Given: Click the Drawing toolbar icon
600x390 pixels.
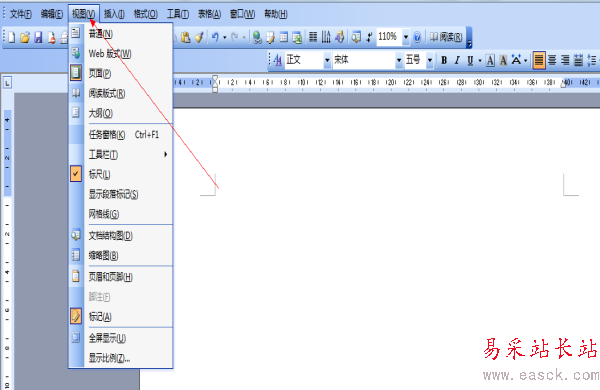Looking at the screenshot, I should [339, 37].
